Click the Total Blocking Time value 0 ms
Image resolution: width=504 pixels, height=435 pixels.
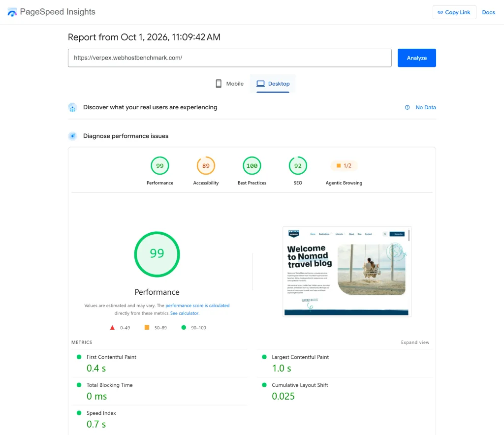96,397
